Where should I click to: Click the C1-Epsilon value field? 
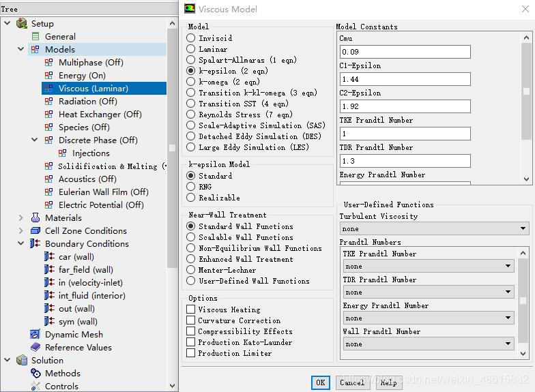[405, 79]
